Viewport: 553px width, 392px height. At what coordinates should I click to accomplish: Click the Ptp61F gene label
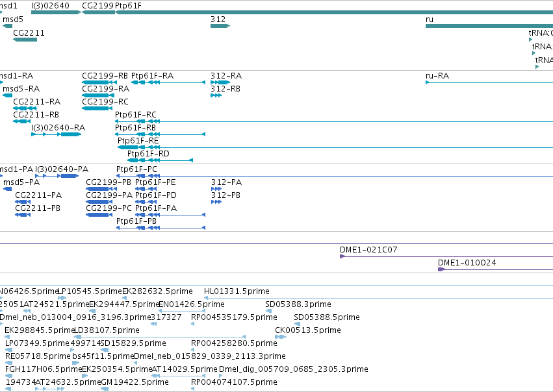[129, 6]
